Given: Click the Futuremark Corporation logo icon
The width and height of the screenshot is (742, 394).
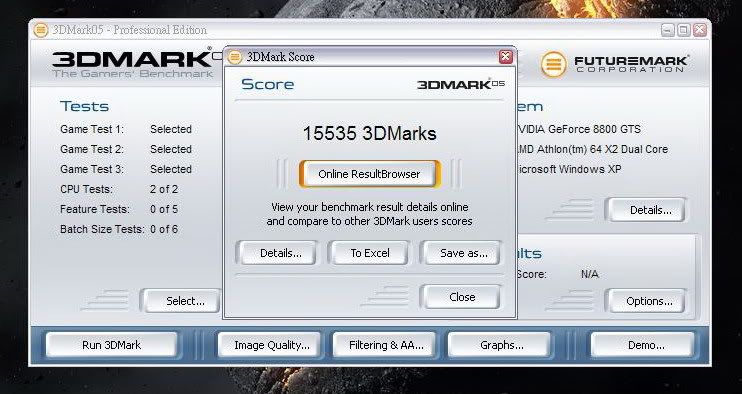Looking at the screenshot, I should click(x=553, y=64).
